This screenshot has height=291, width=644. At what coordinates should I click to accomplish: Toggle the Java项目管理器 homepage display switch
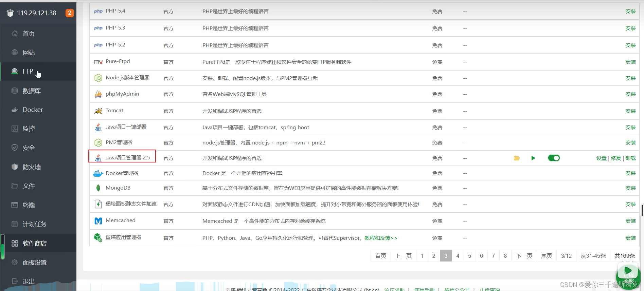coord(554,158)
